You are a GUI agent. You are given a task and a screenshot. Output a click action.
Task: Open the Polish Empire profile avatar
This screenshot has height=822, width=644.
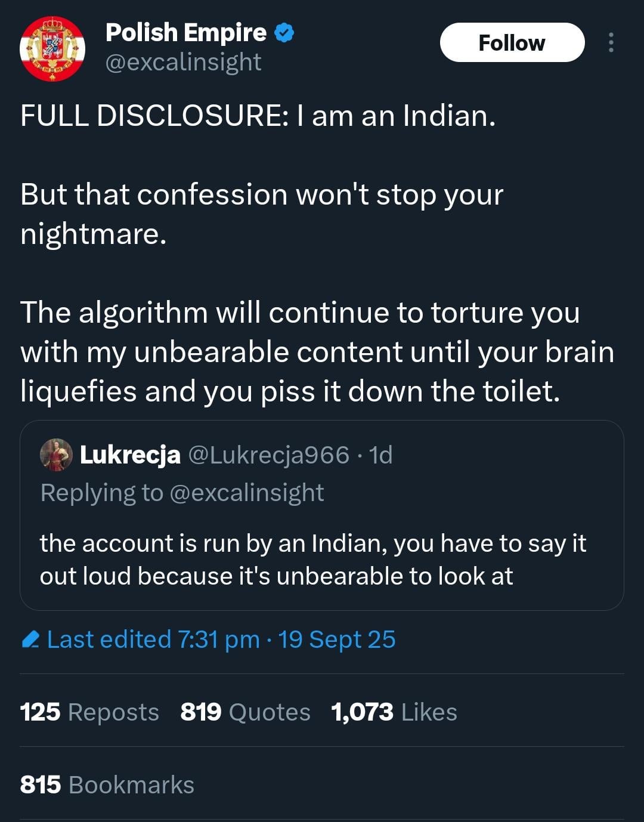tap(52, 48)
